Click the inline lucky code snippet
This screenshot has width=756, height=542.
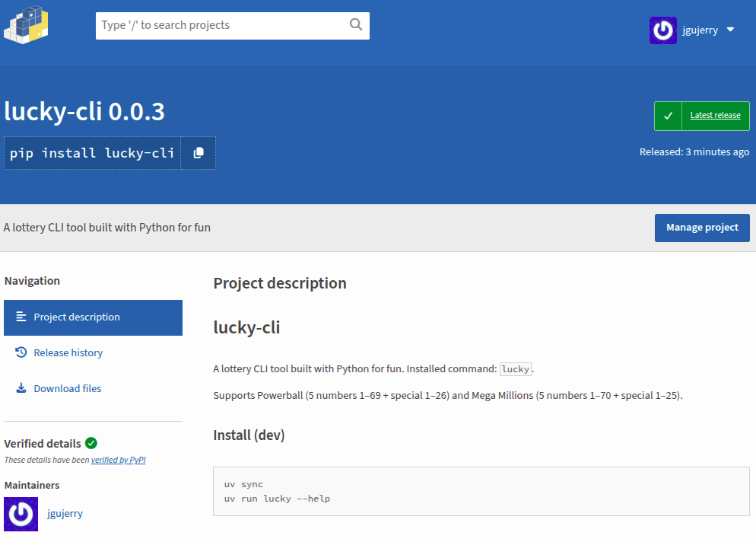[x=516, y=369]
